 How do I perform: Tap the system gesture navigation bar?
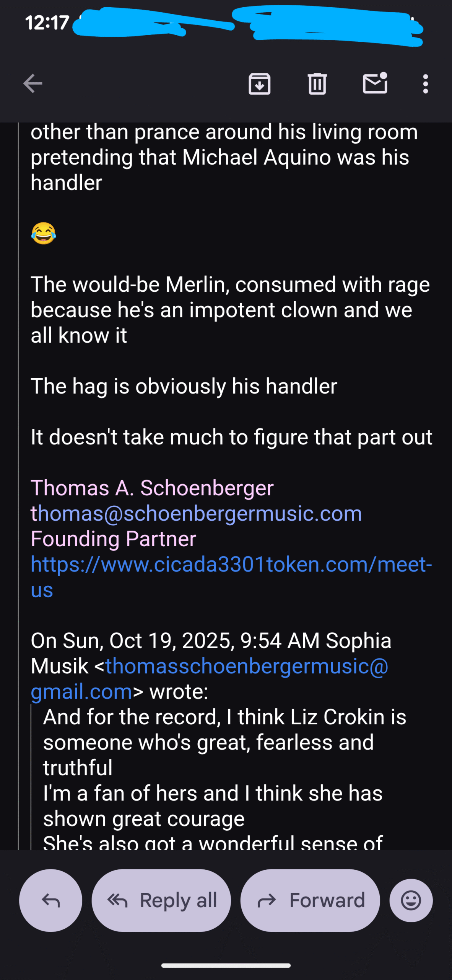click(x=226, y=965)
